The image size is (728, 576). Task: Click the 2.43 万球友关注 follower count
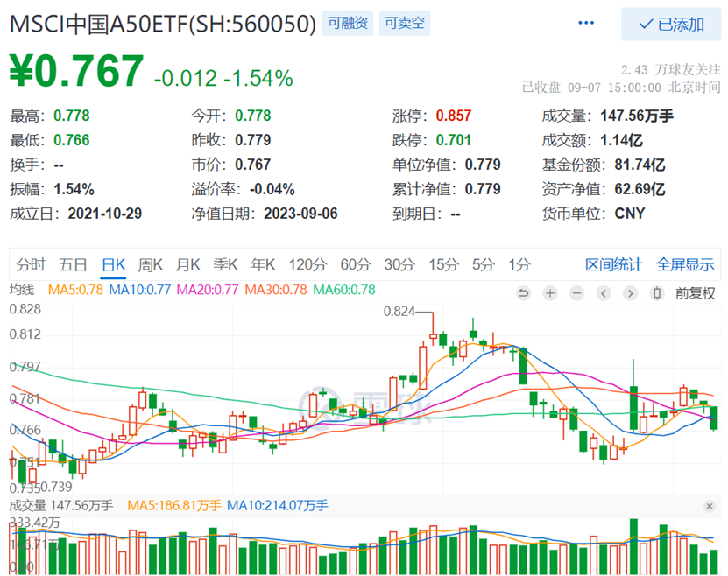[671, 69]
